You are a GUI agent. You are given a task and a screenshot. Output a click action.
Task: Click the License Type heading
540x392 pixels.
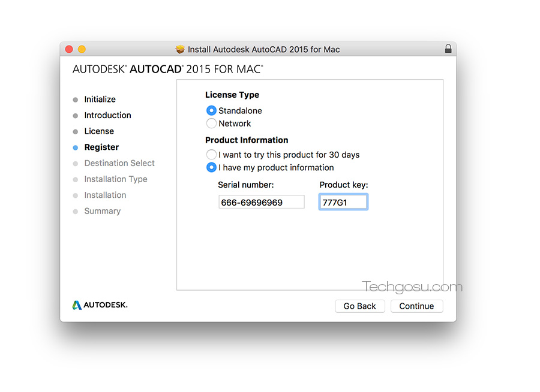point(232,95)
